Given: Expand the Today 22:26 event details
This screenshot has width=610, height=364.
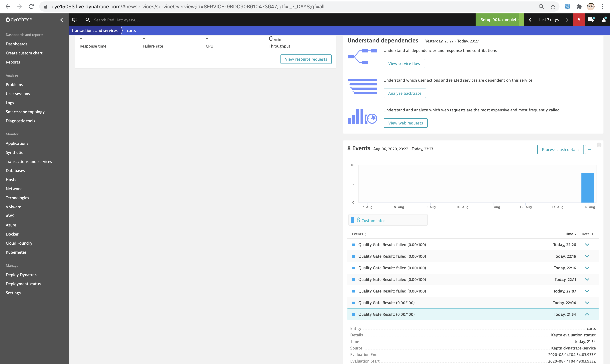Looking at the screenshot, I should 587,245.
